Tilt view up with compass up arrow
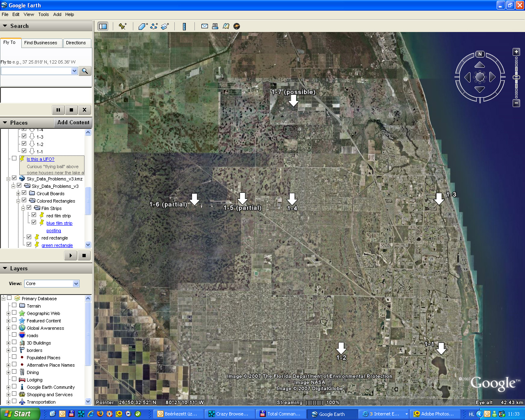 480,65
